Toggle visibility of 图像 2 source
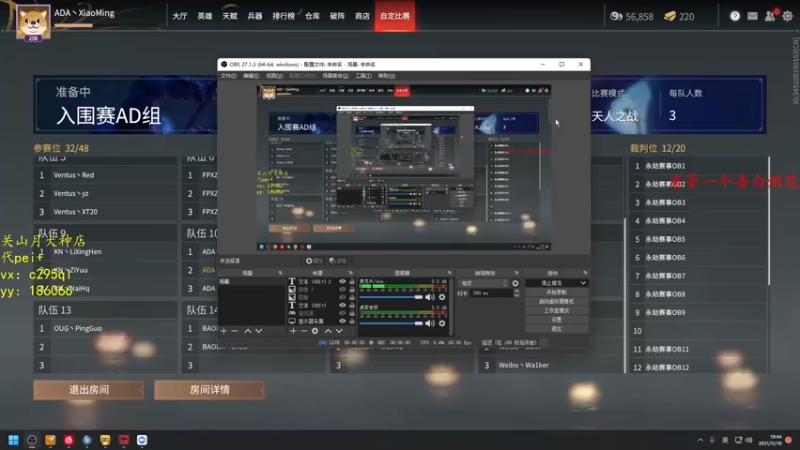The width and height of the screenshot is (800, 450). coord(342,289)
